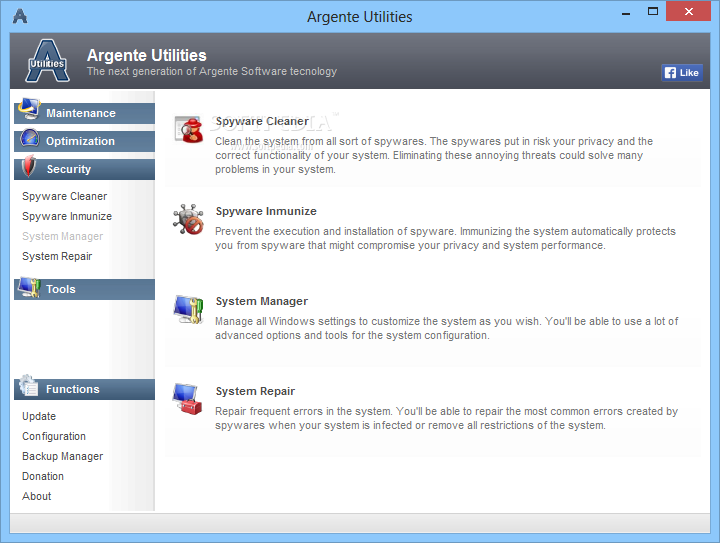Click the System Repair toolbox icon
Image resolution: width=720 pixels, height=543 pixels.
tap(187, 399)
